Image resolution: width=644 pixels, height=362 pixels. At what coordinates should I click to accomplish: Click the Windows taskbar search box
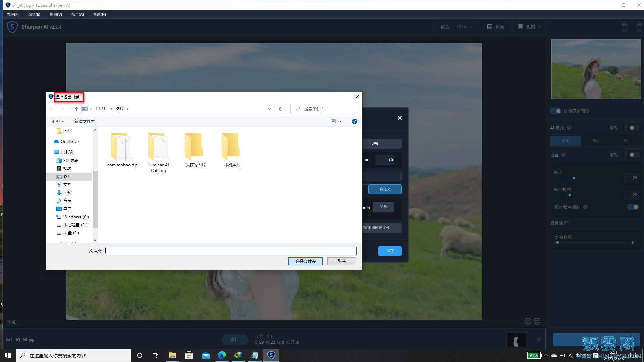74,355
